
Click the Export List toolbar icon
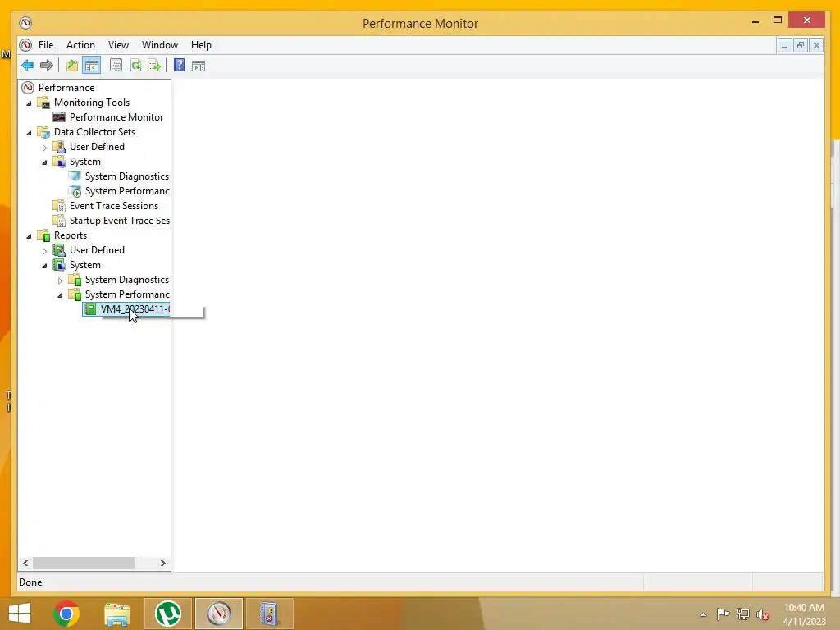tap(154, 66)
